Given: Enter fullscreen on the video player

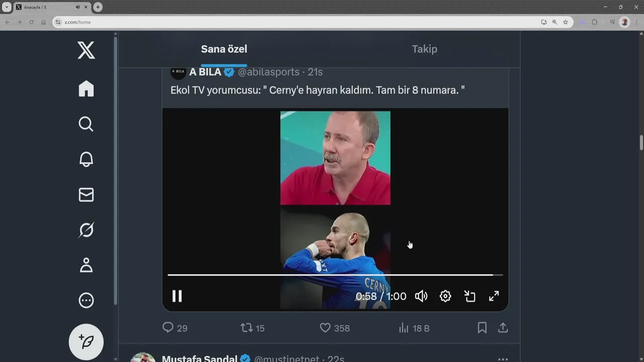Looking at the screenshot, I should [494, 296].
